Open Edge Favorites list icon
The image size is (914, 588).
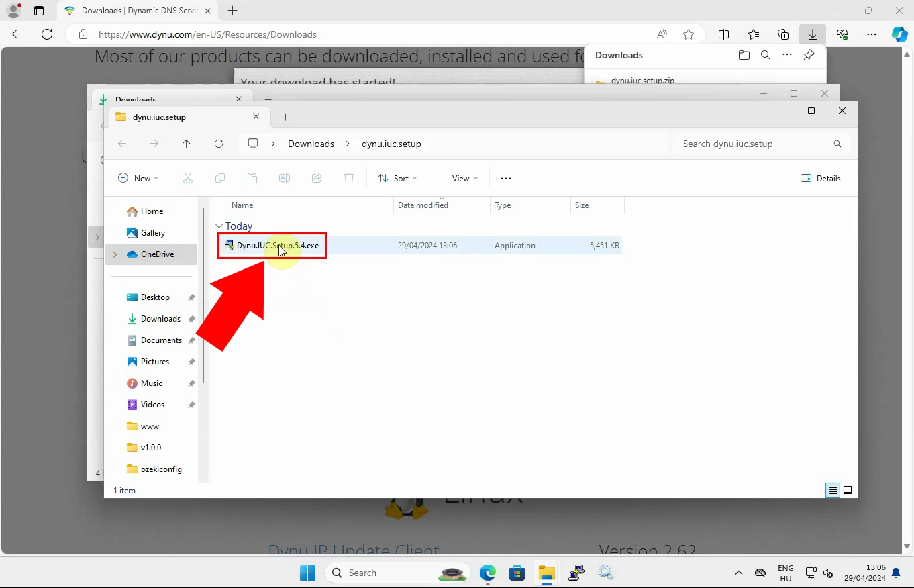(x=754, y=34)
